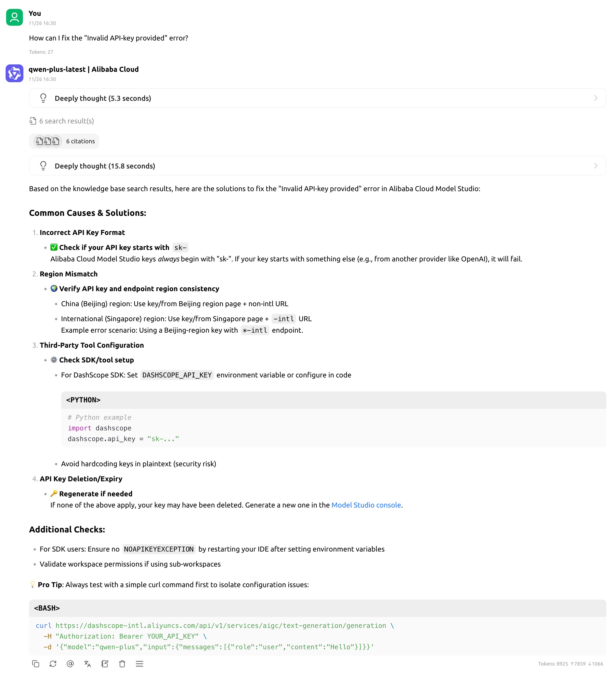This screenshot has height=677, width=616.
Task: Click the @ mention icon below the response
Action: click(70, 664)
